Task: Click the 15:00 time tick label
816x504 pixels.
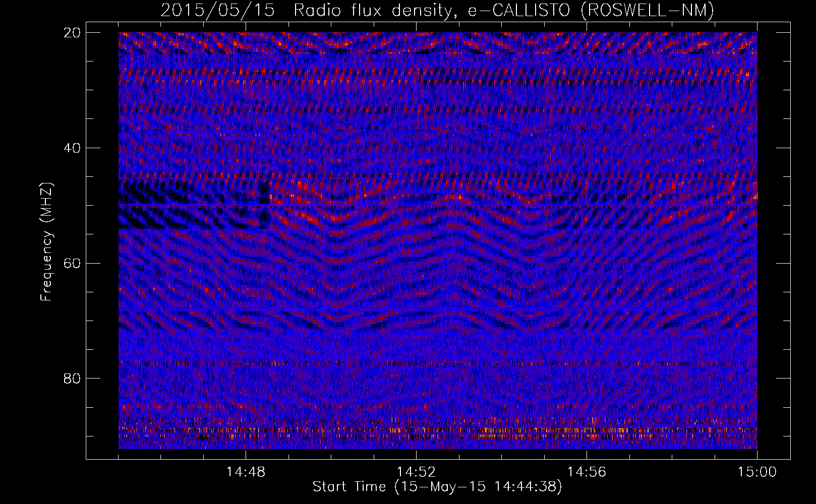Action: 757,472
